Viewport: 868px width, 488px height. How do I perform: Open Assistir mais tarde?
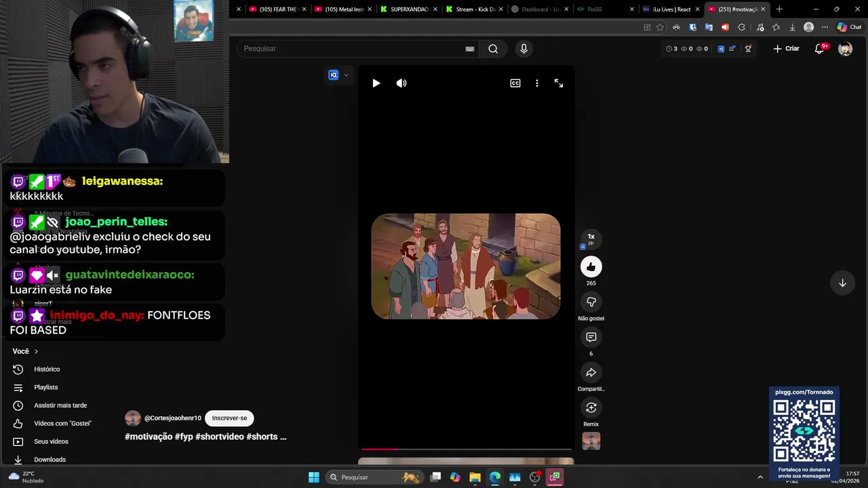click(60, 405)
